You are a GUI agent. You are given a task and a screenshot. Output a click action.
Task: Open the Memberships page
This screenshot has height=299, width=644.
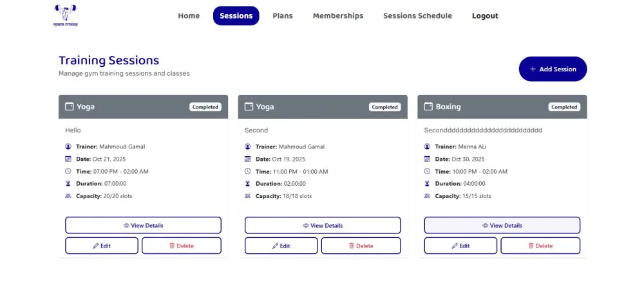tap(338, 16)
